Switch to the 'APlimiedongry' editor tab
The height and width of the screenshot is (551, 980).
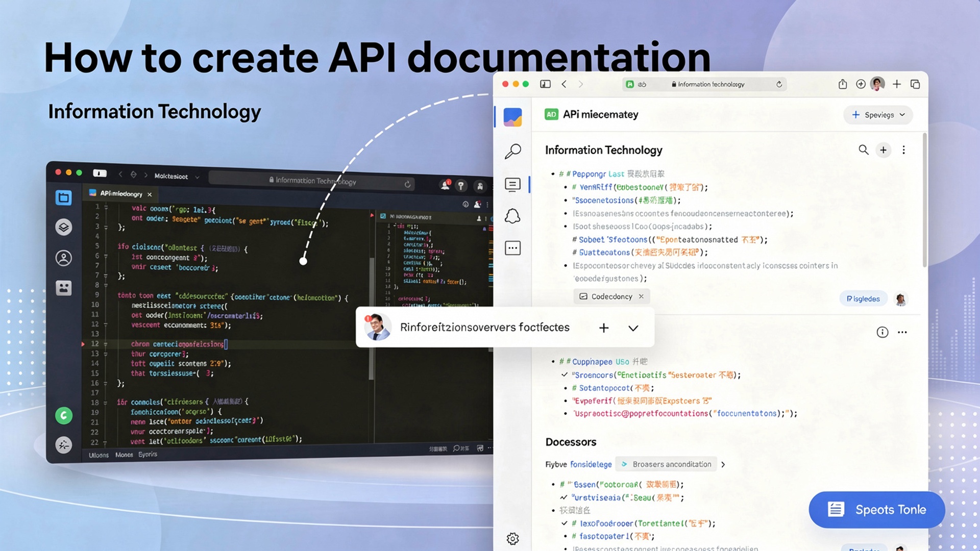click(x=121, y=194)
